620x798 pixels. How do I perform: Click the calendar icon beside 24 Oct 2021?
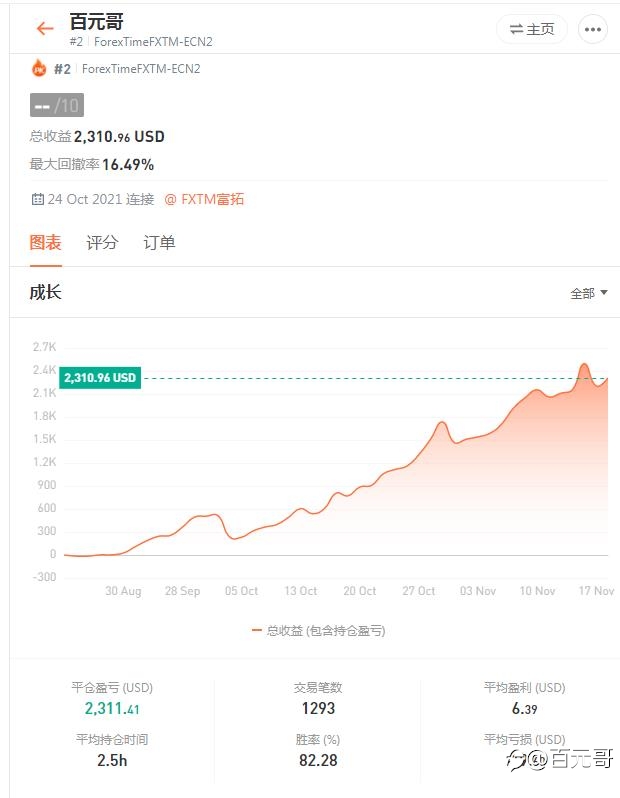(x=38, y=199)
